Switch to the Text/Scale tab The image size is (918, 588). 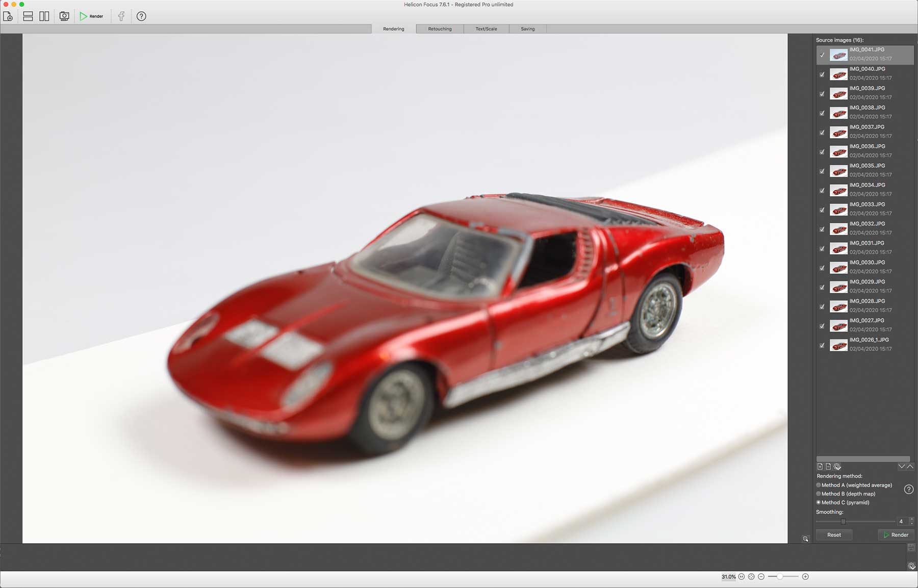pyautogui.click(x=486, y=29)
